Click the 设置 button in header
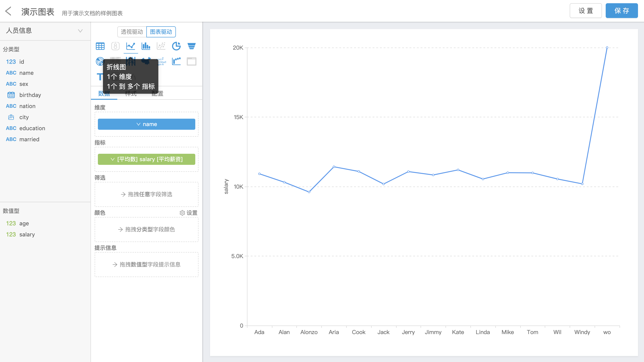Image resolution: width=644 pixels, height=362 pixels. click(x=586, y=11)
